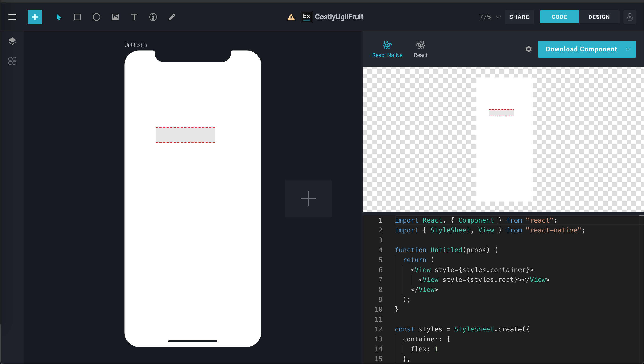Screen dimensions: 644x364
Task: Click styles.container View on line 6
Action: [x=472, y=270]
